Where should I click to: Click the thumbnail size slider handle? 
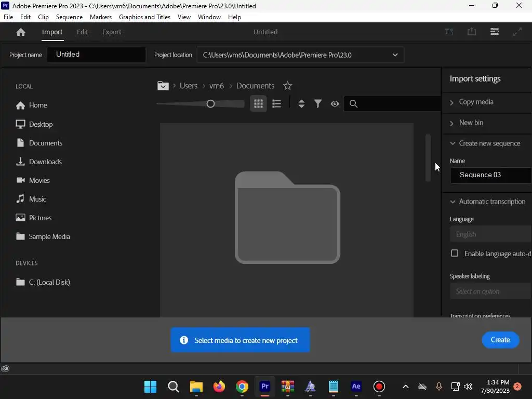pyautogui.click(x=210, y=104)
